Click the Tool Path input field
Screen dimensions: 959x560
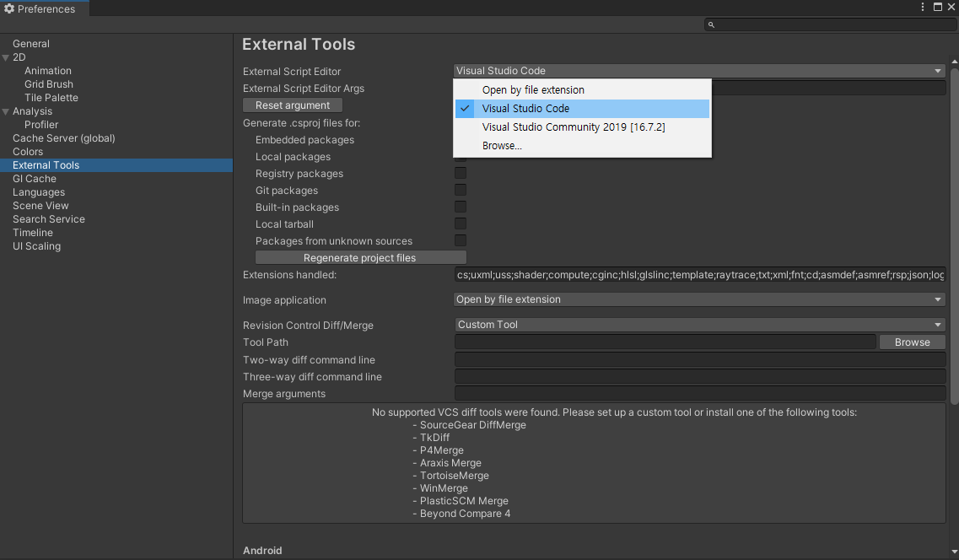tap(665, 342)
